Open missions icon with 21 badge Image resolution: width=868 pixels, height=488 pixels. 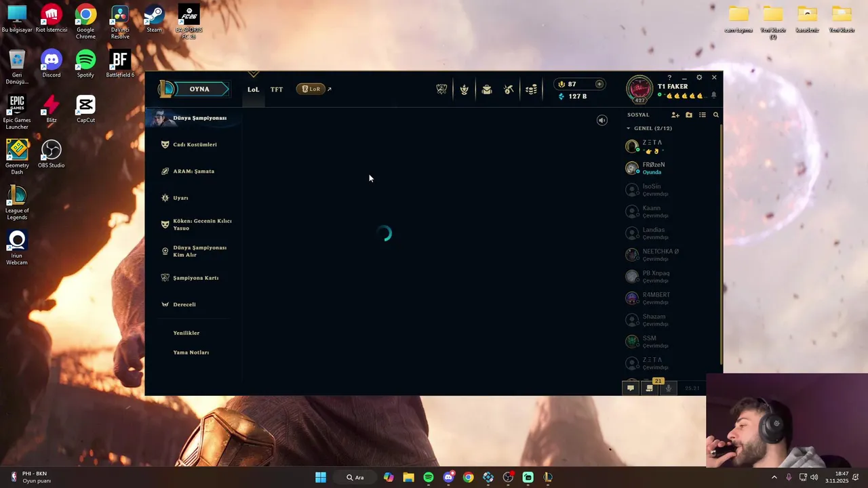tap(650, 388)
